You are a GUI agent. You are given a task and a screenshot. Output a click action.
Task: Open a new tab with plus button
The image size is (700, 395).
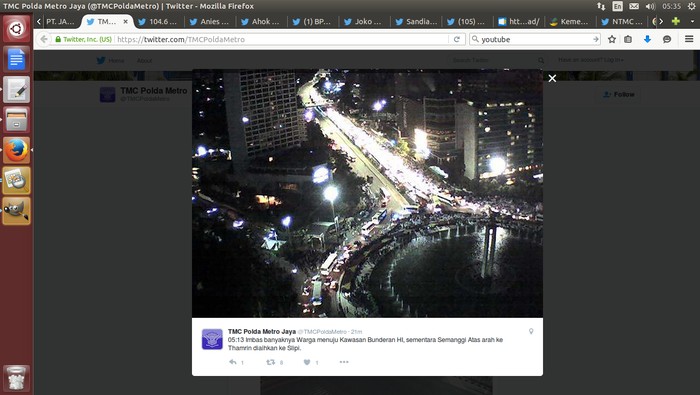pyautogui.click(x=675, y=21)
